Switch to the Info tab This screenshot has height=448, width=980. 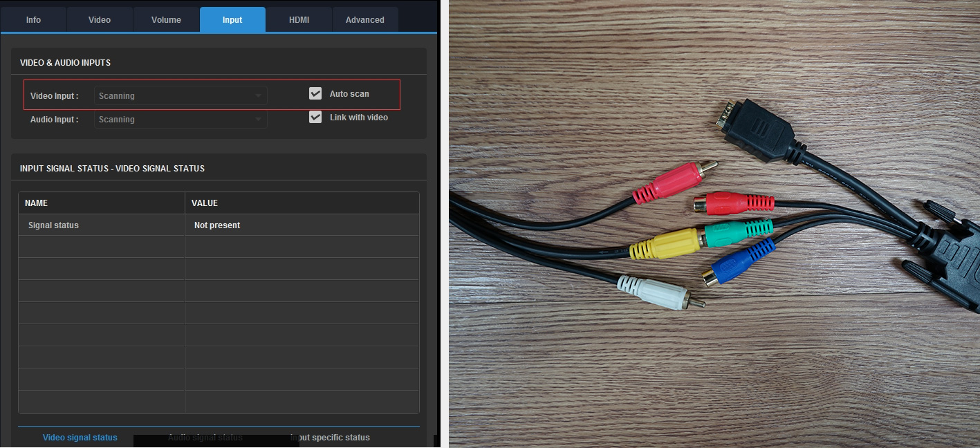click(33, 19)
